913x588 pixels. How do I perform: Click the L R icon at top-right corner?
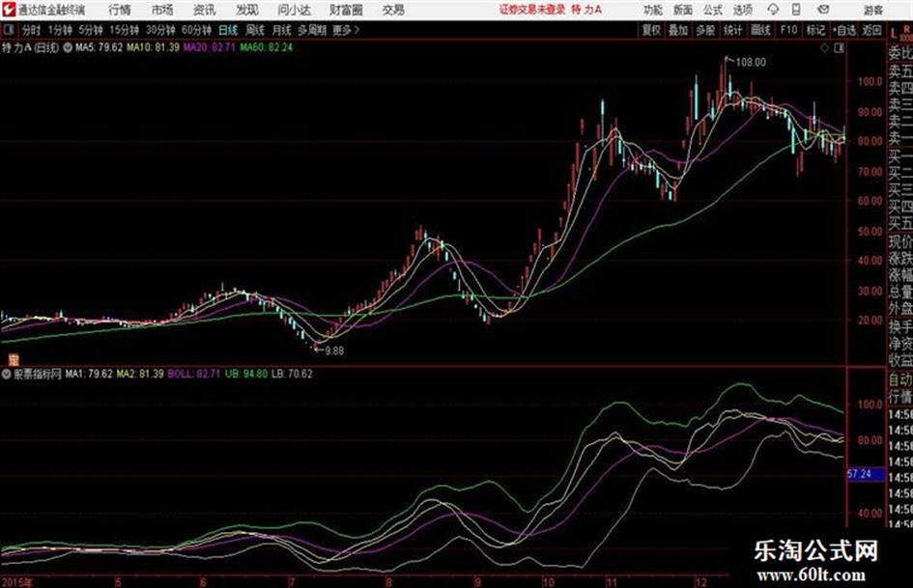[900, 33]
